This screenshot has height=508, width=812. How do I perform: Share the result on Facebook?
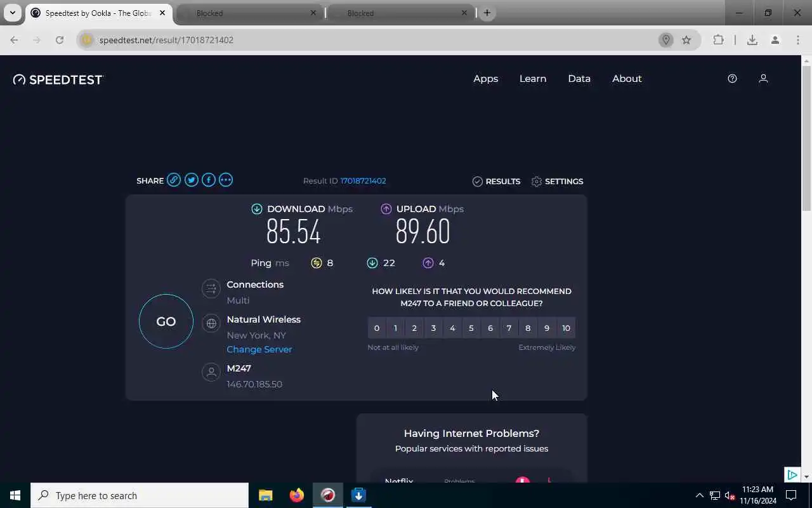click(x=208, y=180)
